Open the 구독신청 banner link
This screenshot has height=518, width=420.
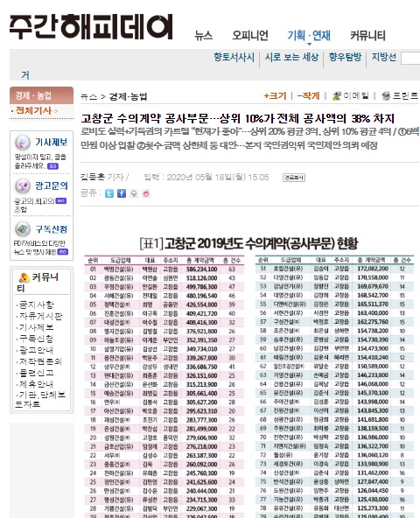point(52,229)
